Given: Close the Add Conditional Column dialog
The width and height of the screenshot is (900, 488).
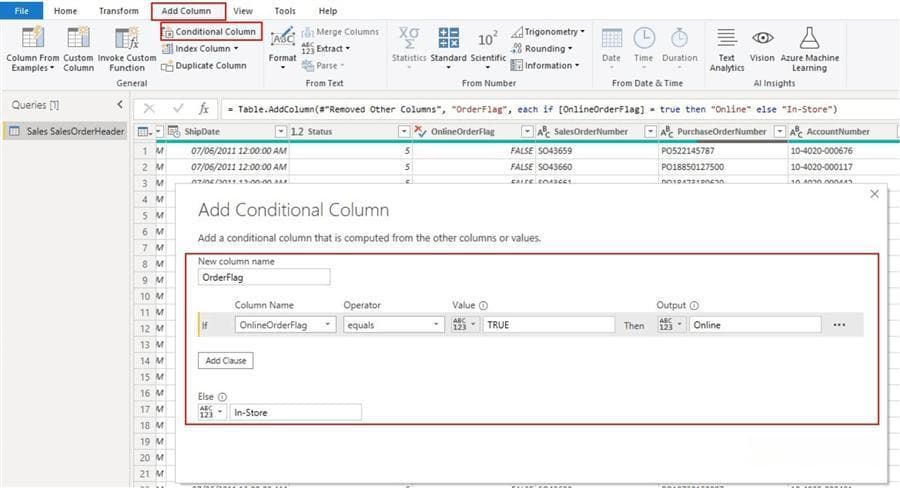Looking at the screenshot, I should pyautogui.click(x=874, y=194).
